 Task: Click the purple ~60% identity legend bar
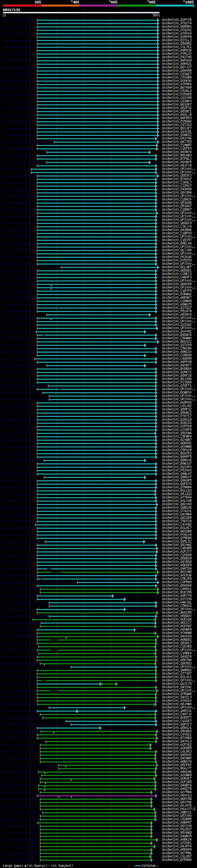coord(98,6)
